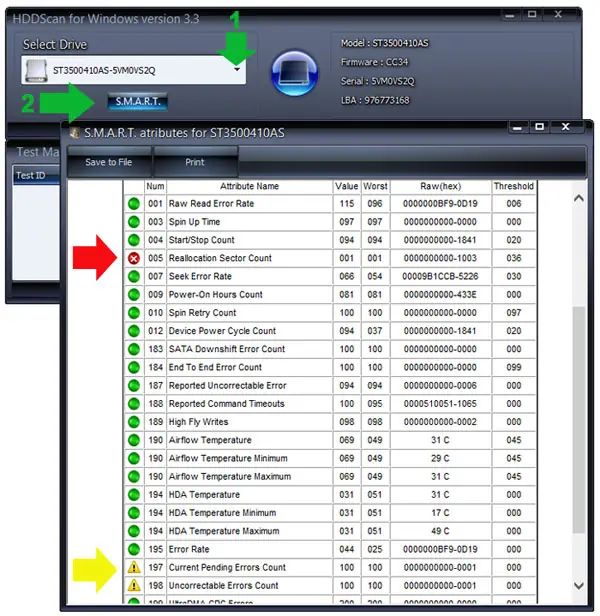Image resolution: width=600 pixels, height=616 pixels.
Task: Click Save to File in the toolbar
Action: click(x=109, y=162)
